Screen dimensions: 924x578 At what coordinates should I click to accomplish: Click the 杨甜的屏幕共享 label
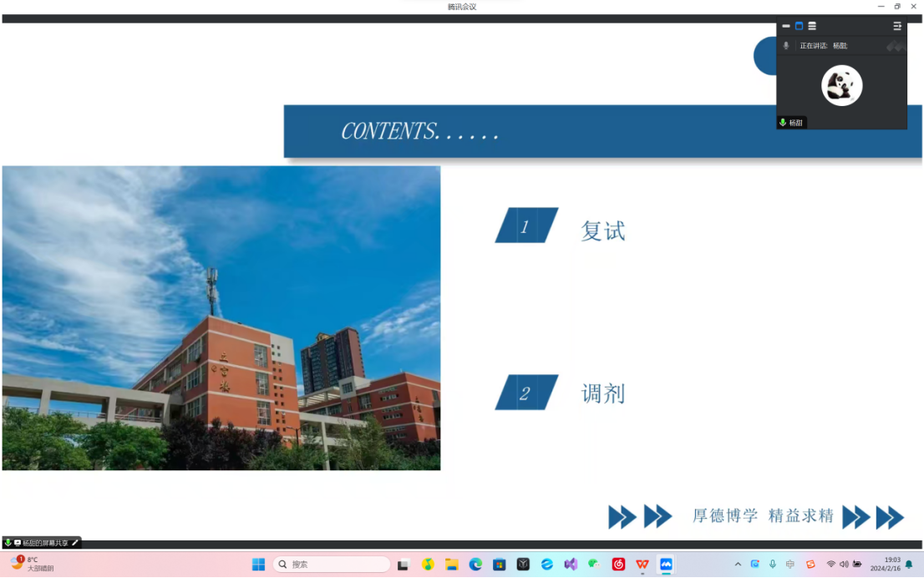tap(45, 543)
